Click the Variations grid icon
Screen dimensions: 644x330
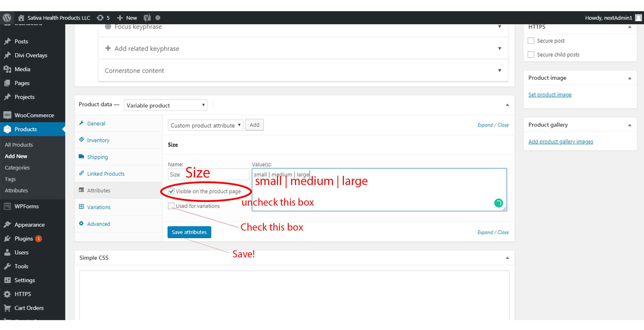click(81, 206)
